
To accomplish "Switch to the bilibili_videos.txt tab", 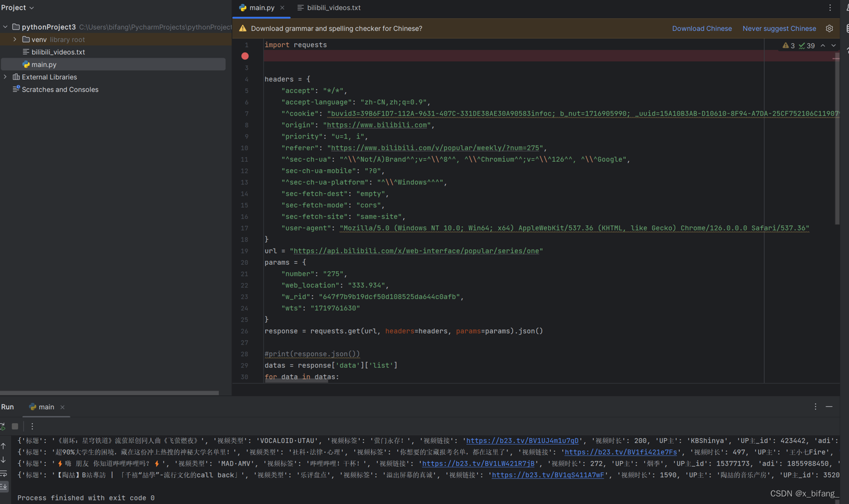I will coord(329,8).
